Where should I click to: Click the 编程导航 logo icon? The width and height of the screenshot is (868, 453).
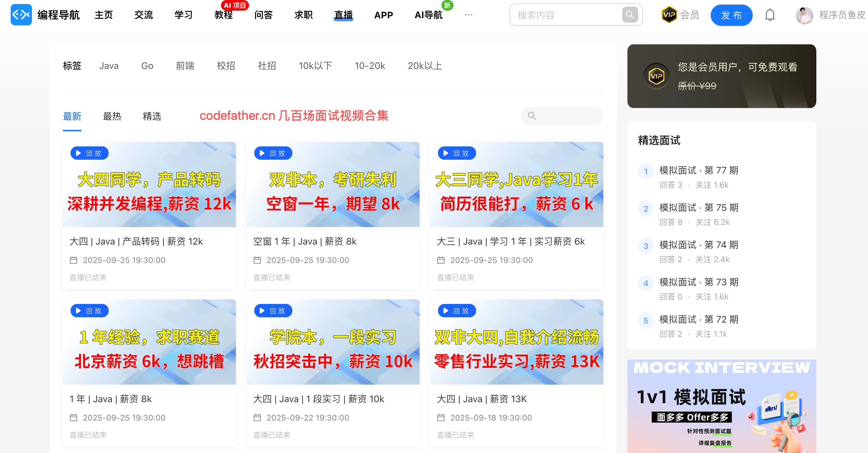coord(21,15)
